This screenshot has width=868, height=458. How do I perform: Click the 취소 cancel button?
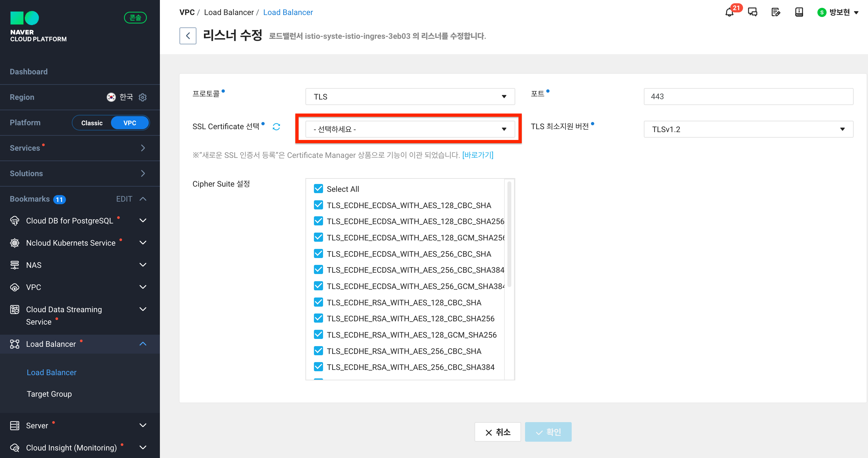(497, 432)
